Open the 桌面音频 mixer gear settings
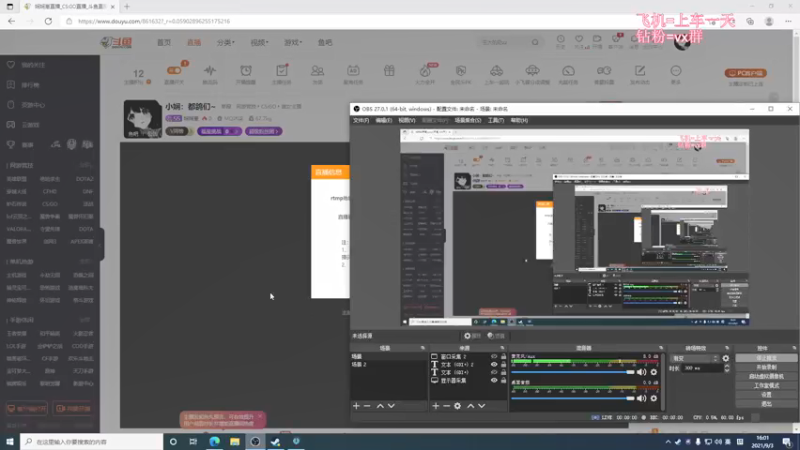 point(654,398)
